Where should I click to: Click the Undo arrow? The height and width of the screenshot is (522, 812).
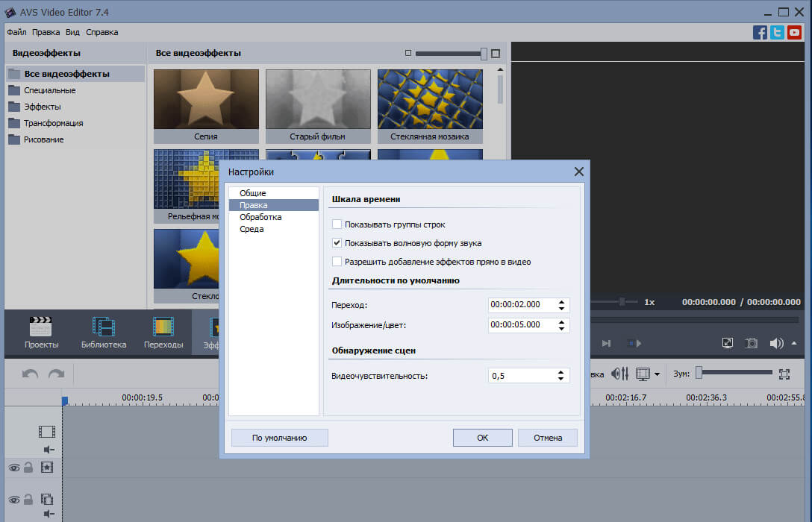(30, 374)
